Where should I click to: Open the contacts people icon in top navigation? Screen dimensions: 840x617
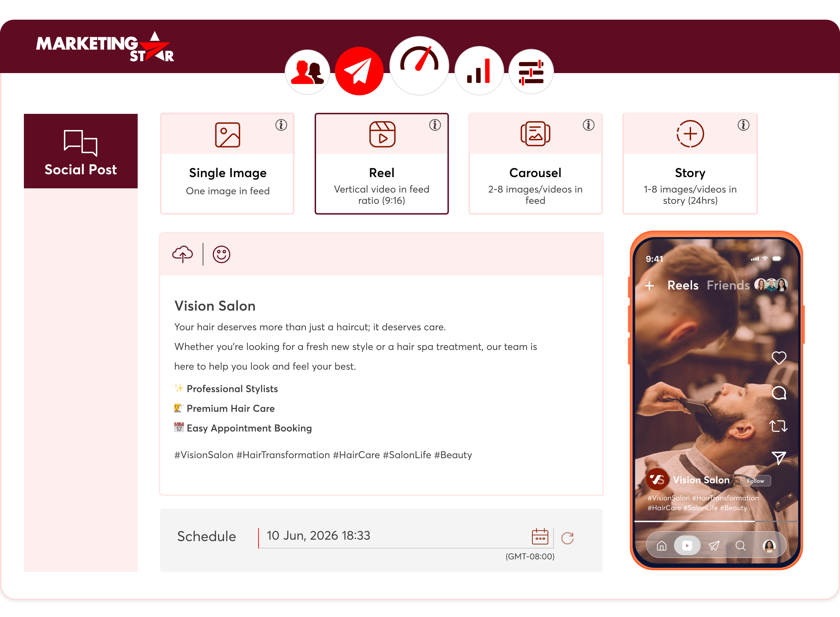pyautogui.click(x=308, y=72)
